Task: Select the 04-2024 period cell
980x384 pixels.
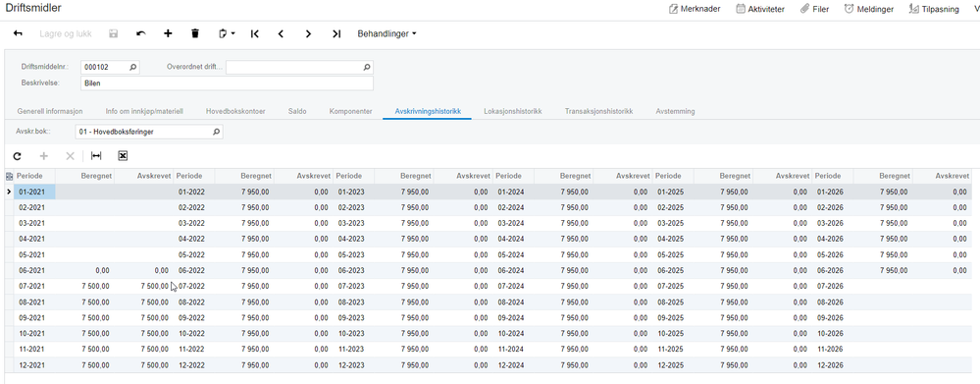Action: (514, 239)
